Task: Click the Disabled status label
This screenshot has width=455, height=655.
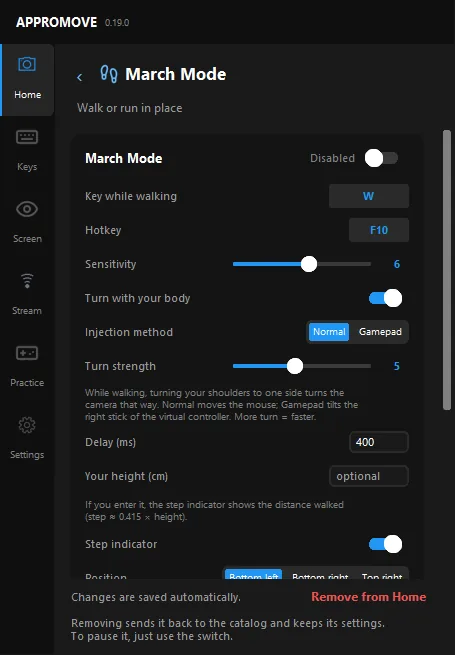Action: (x=332, y=158)
